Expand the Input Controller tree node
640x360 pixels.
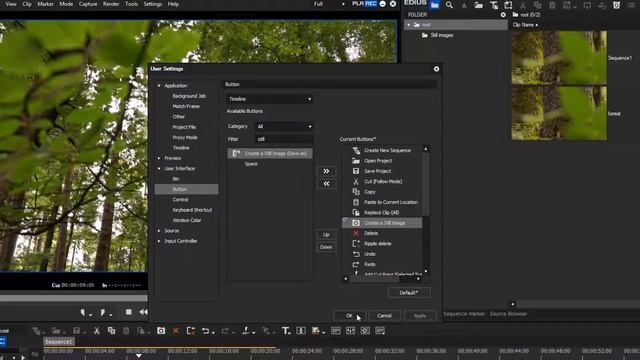(x=159, y=241)
